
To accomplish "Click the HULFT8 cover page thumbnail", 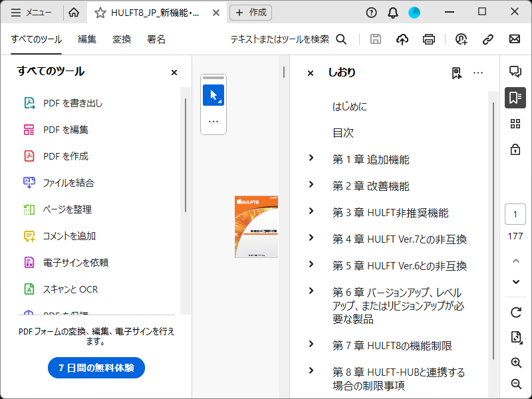I will click(257, 227).
